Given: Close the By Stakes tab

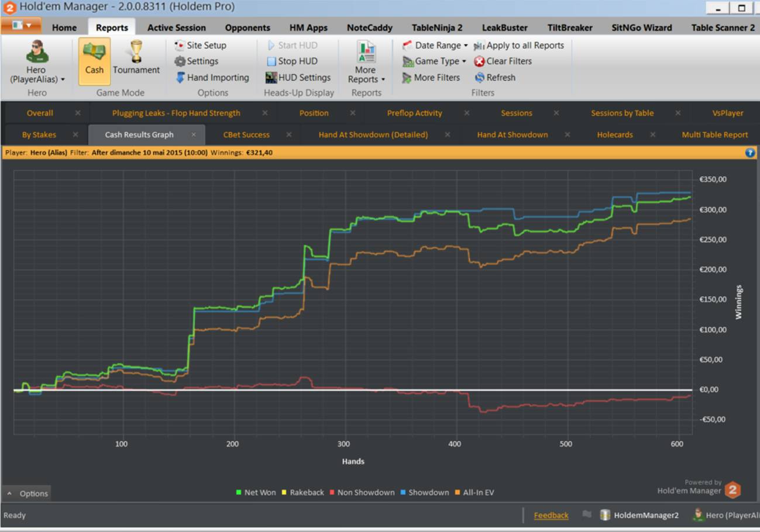Looking at the screenshot, I should [x=75, y=134].
